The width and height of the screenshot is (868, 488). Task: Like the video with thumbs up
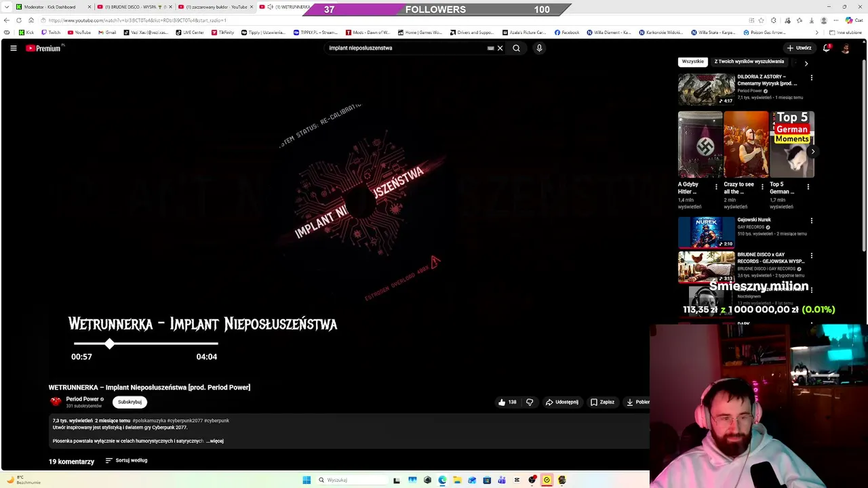[507, 402]
